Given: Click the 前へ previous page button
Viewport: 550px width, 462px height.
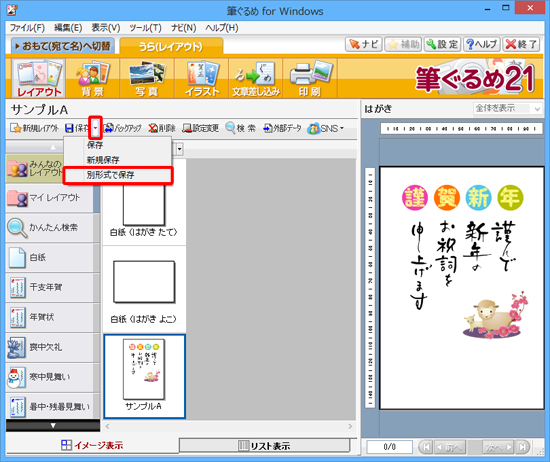Looking at the screenshot, I should pos(450,447).
